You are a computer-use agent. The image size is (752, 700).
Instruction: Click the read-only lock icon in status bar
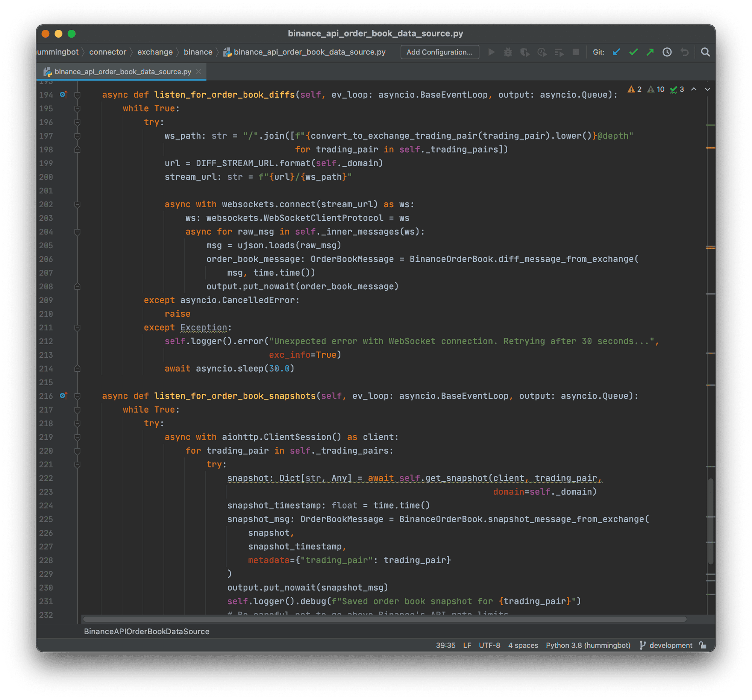coord(703,645)
